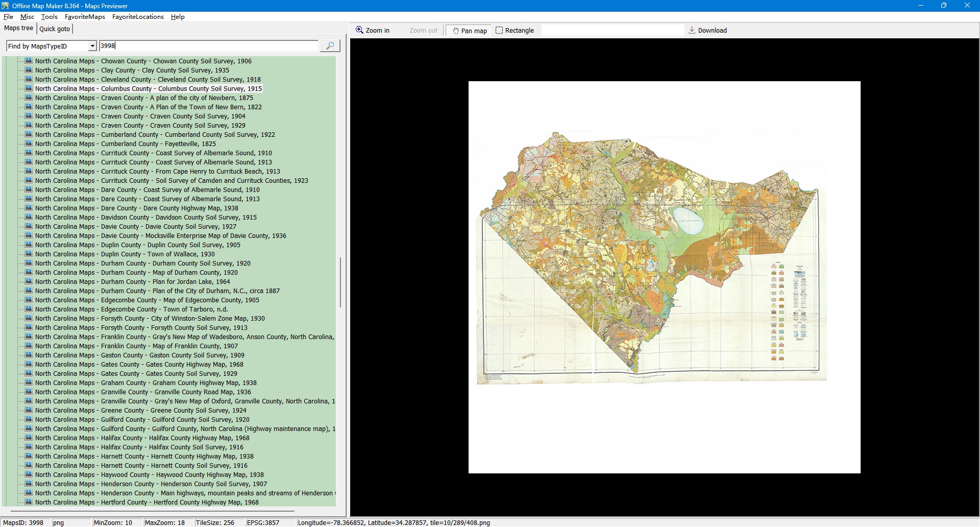Viewport: 980px width, 527px height.
Task: Switch to the Quick goto tab
Action: pyautogui.click(x=55, y=29)
